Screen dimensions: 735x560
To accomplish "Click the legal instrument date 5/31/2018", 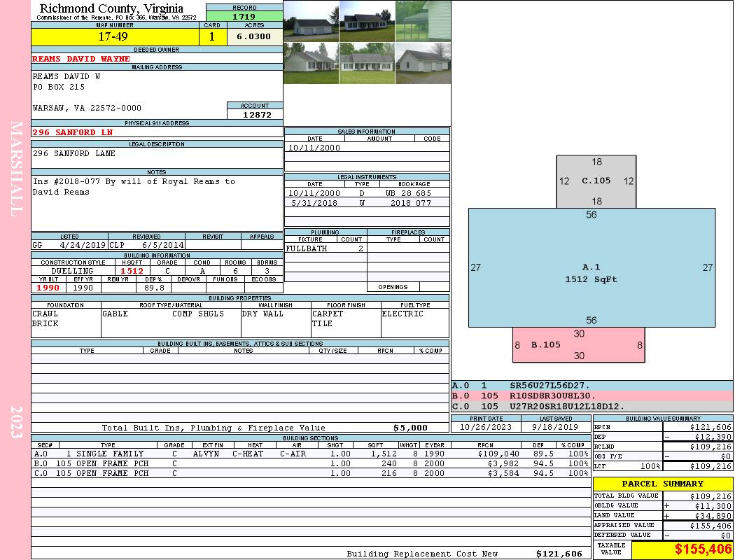I will tap(314, 203).
